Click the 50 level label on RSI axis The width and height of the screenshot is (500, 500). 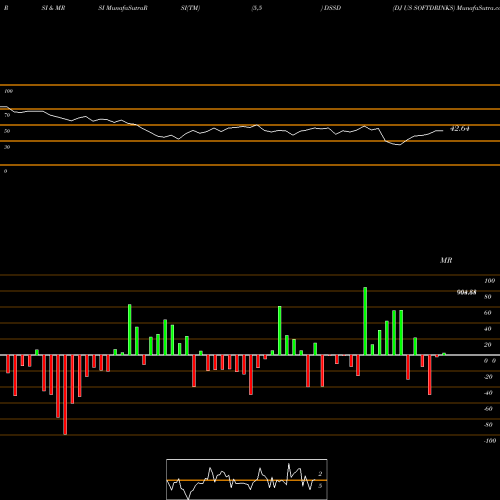click(x=7, y=131)
